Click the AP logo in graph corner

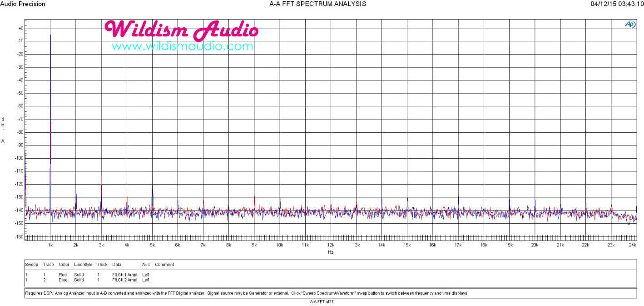[630, 25]
